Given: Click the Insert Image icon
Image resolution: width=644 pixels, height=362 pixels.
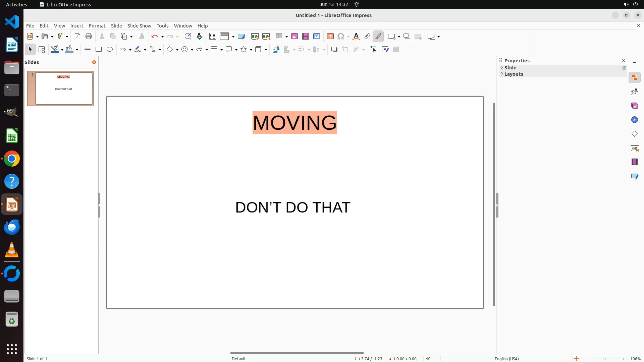Looking at the screenshot, I should click(x=294, y=37).
